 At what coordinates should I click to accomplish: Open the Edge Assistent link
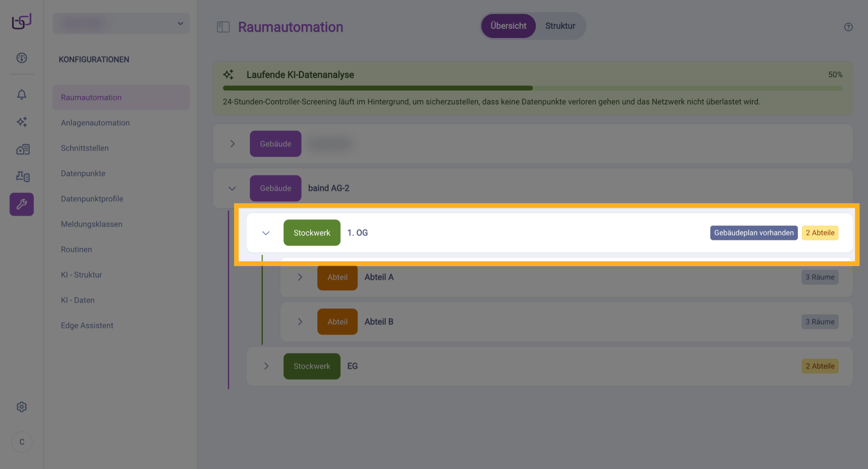pos(87,326)
